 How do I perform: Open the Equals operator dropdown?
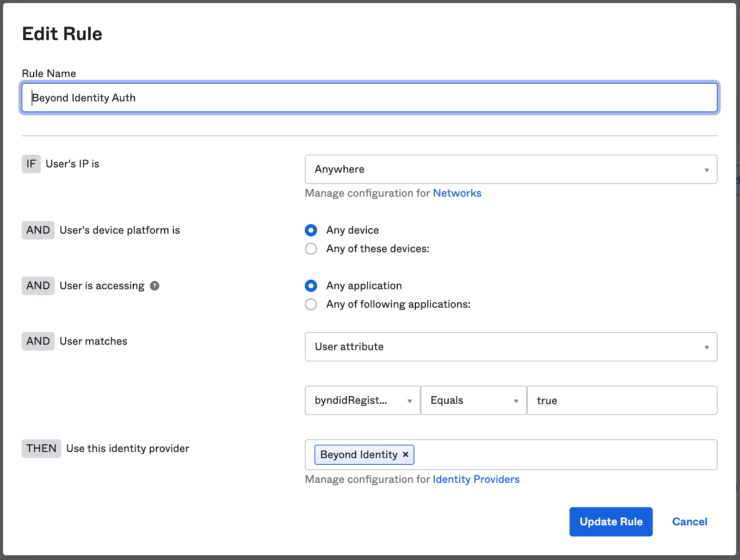pyautogui.click(x=474, y=400)
